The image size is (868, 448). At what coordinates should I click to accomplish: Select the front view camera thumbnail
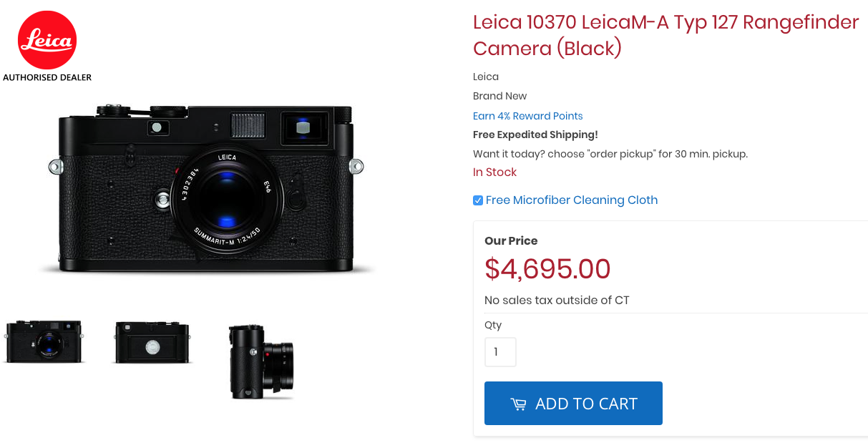tap(44, 341)
